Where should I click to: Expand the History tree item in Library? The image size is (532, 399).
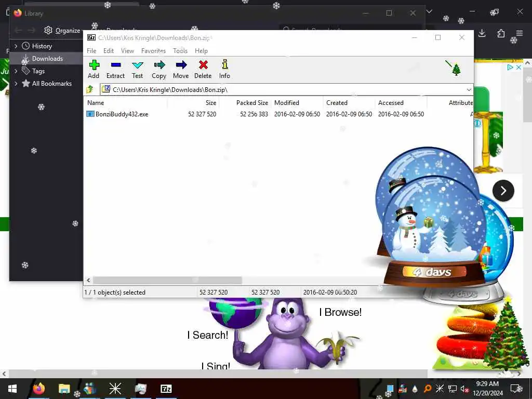click(16, 46)
